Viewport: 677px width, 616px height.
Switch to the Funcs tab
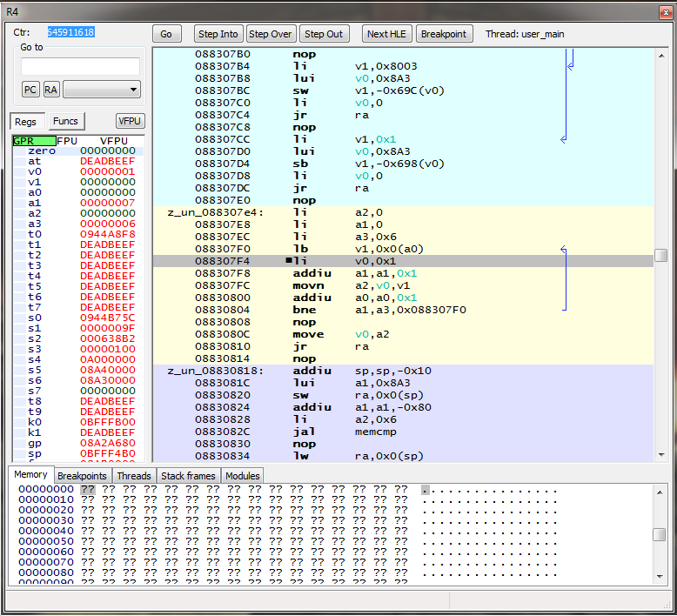point(65,121)
